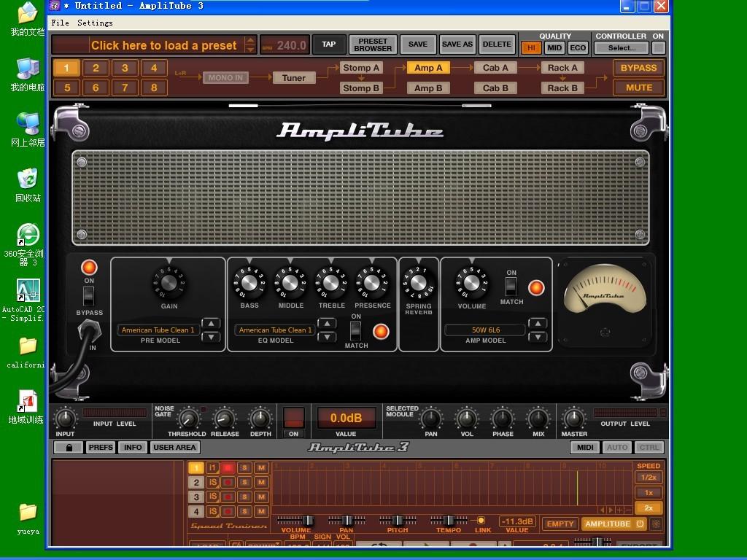This screenshot has width=747, height=560.
Task: Click the TAP tempo button
Action: 329,44
